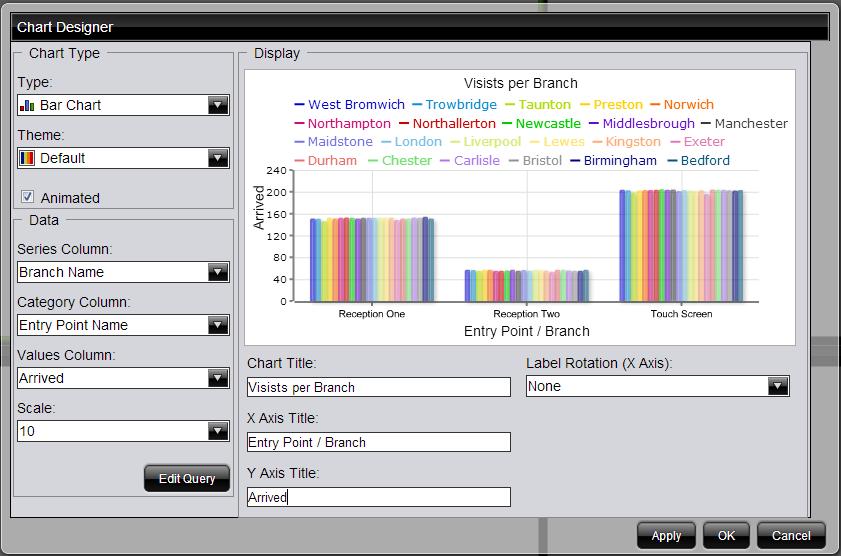
Task: Click Durham legend entry
Action: pyautogui.click(x=326, y=160)
